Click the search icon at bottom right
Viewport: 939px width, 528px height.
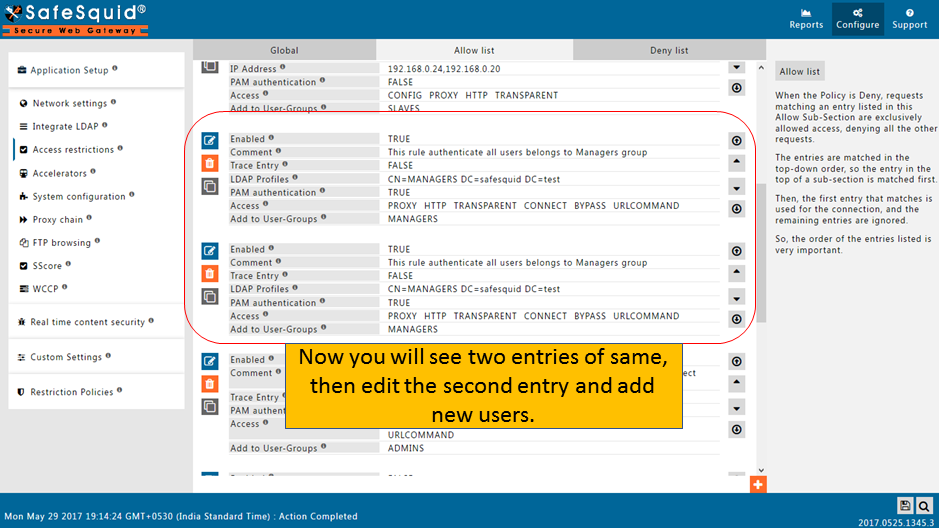(x=924, y=506)
